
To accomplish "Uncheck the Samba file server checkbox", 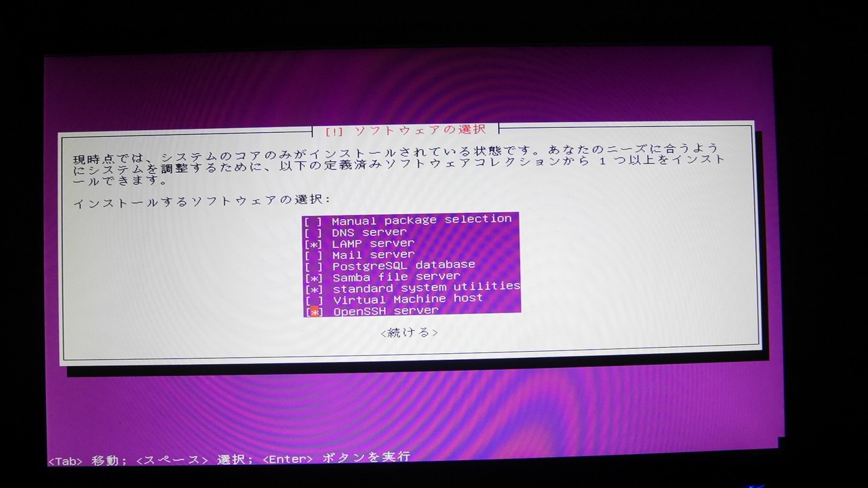I will click(313, 278).
